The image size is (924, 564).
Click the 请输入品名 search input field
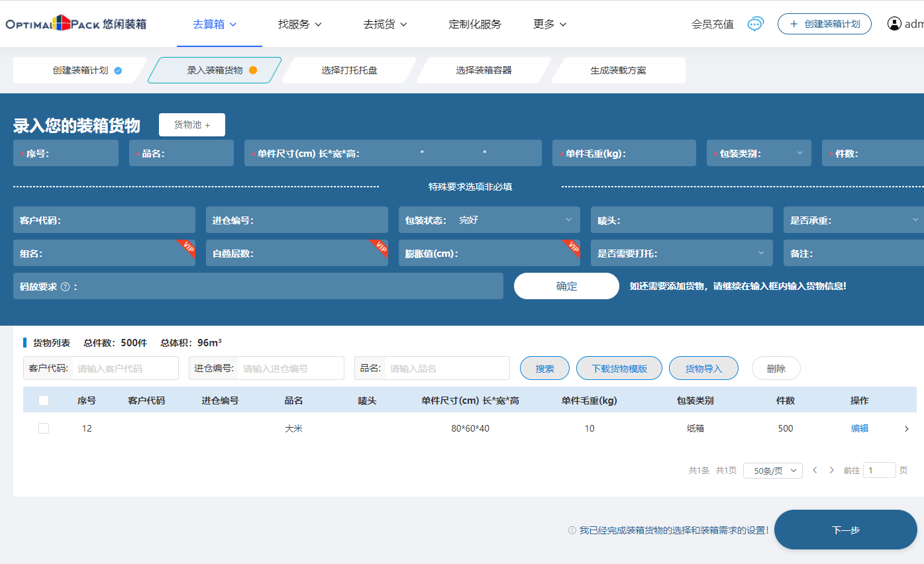coord(446,369)
